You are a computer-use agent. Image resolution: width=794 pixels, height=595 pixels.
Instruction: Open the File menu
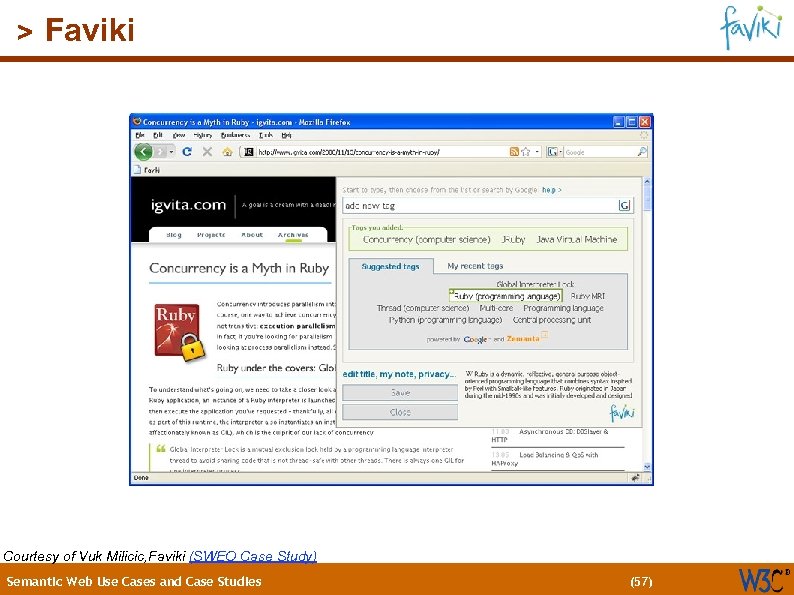(x=140, y=135)
